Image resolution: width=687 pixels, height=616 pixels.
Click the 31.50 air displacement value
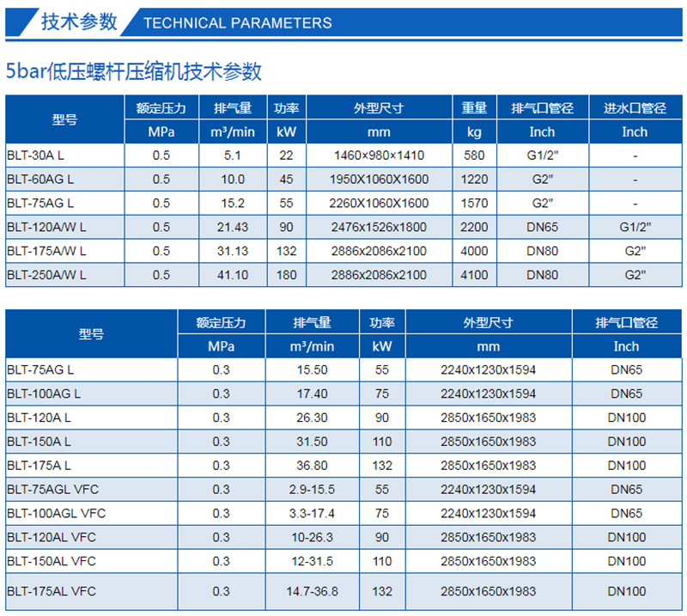[x=312, y=442]
